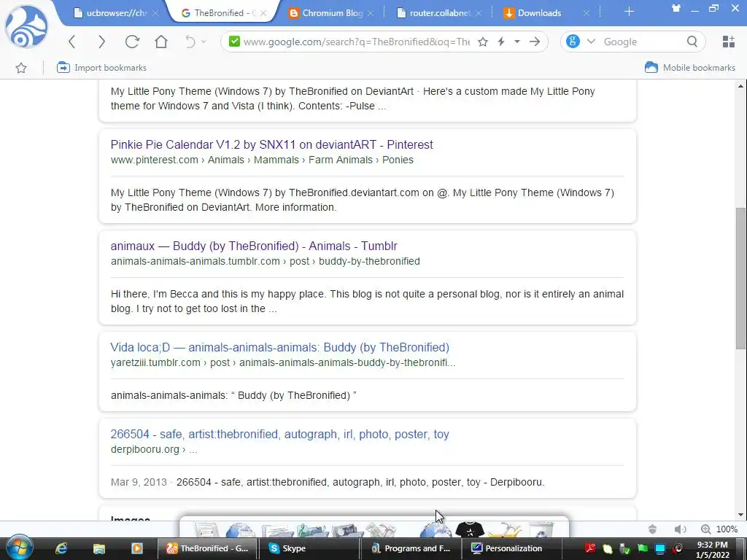Open the home page icon

pos(161,42)
